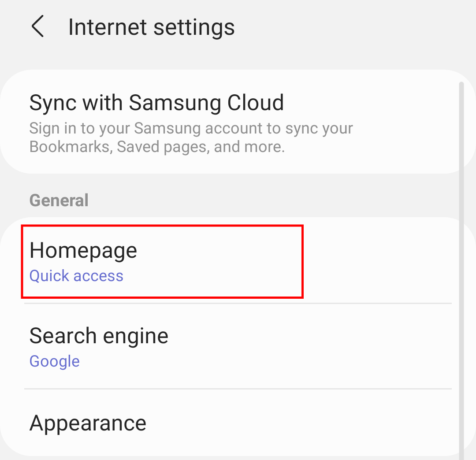The image size is (476, 460).
Task: Open Sync with Samsung Cloud settings
Action: coord(156,103)
